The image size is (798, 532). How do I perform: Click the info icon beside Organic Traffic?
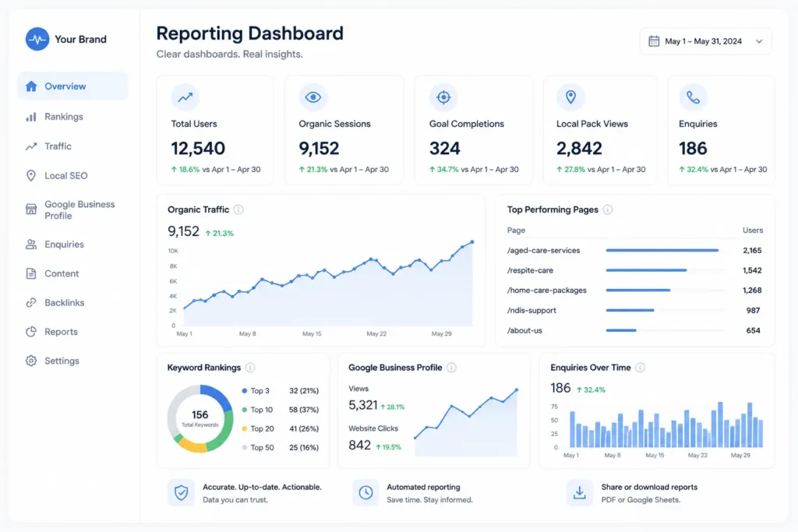tap(238, 210)
